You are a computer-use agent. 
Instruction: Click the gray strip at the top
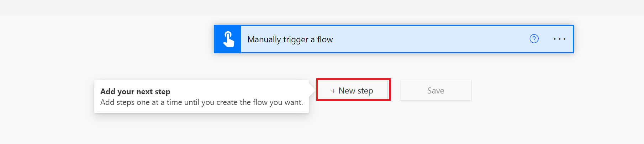320,7
